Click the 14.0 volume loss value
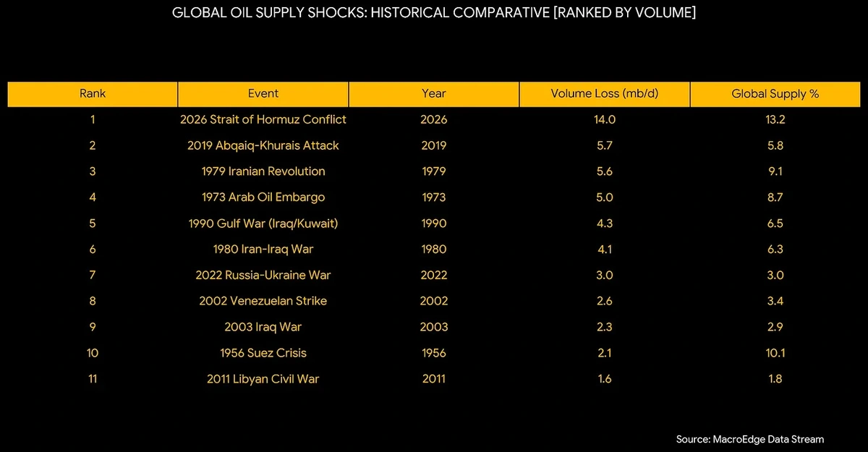The width and height of the screenshot is (868, 452). tap(604, 119)
